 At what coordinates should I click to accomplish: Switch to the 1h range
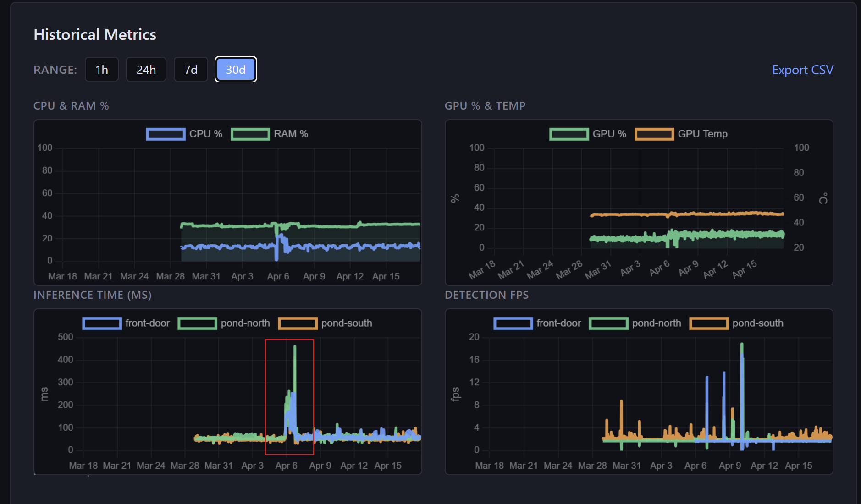click(x=102, y=69)
